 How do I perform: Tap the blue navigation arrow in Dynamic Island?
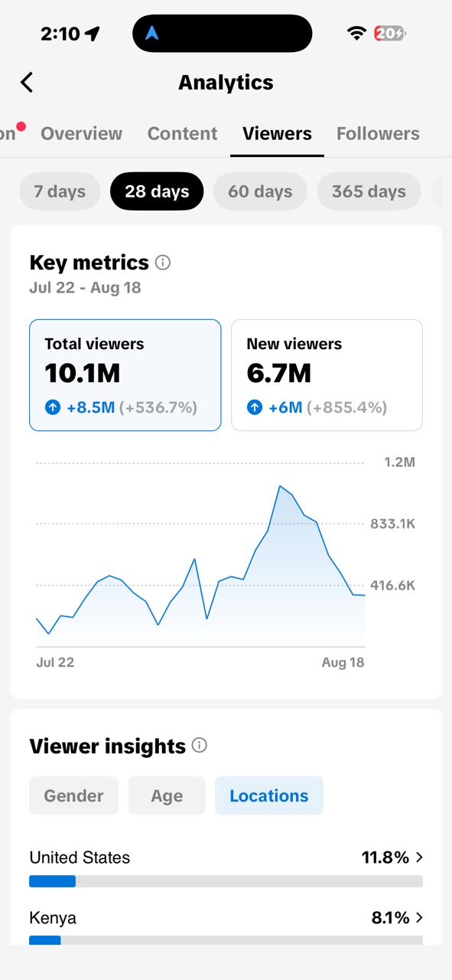pos(152,33)
